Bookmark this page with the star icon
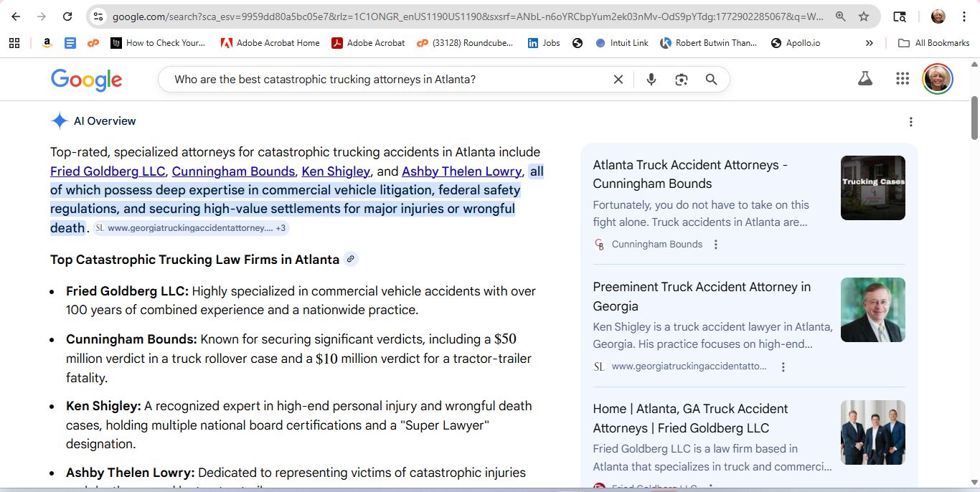The height and width of the screenshot is (492, 980). (864, 16)
